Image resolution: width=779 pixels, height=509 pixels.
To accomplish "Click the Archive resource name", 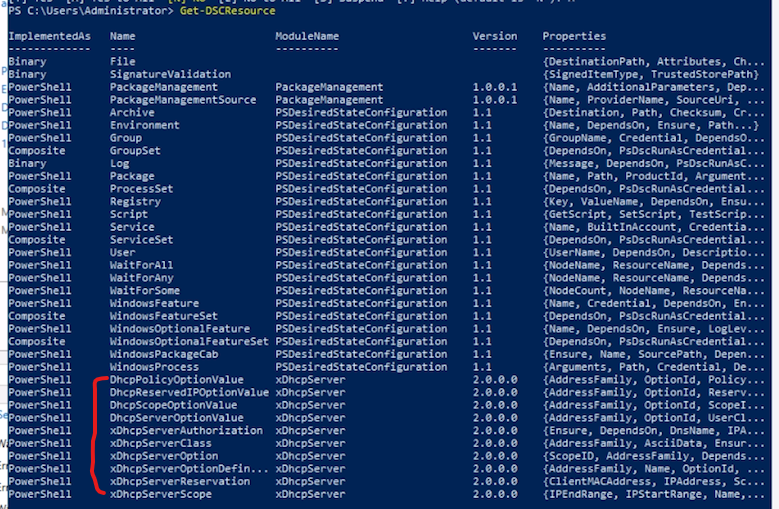I will point(132,113).
